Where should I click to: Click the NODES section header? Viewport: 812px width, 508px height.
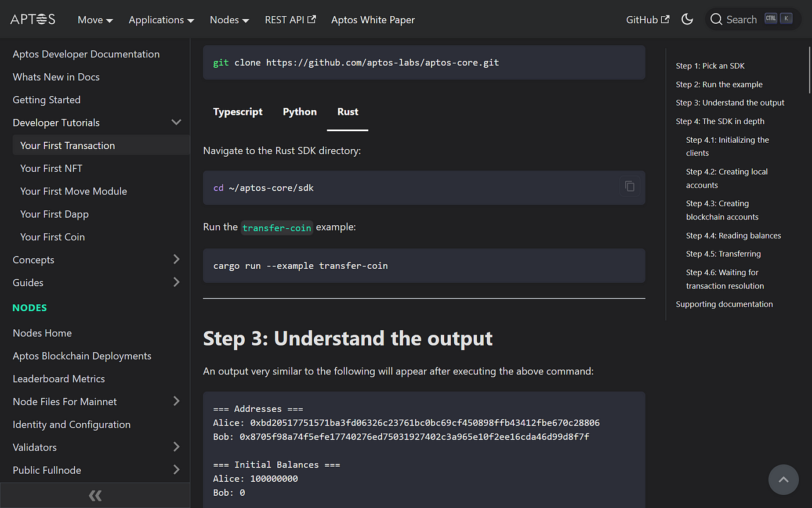(x=30, y=308)
